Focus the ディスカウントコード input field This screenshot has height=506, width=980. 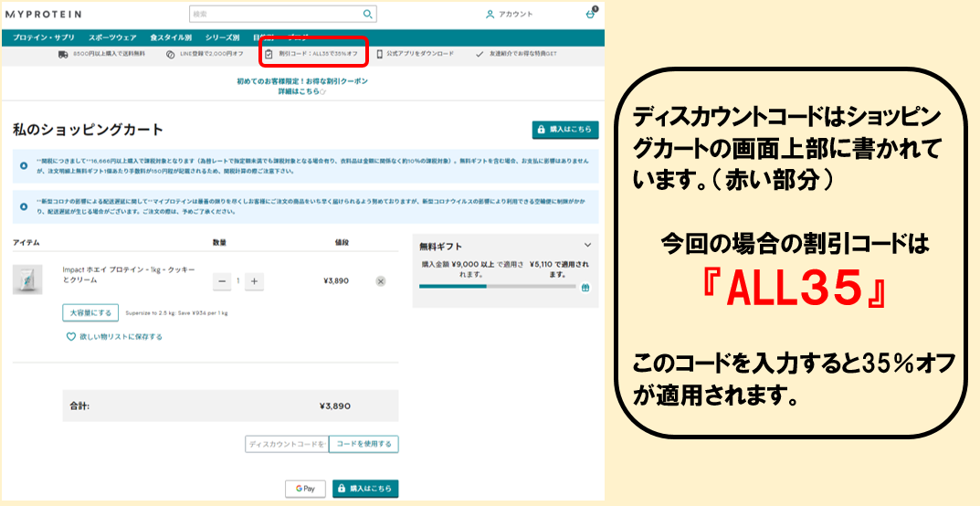point(287,444)
